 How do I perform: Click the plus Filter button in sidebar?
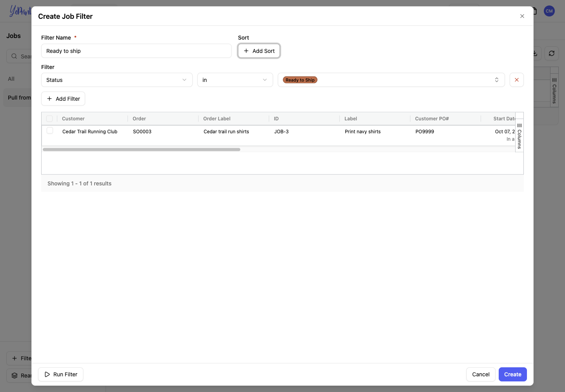(19, 358)
